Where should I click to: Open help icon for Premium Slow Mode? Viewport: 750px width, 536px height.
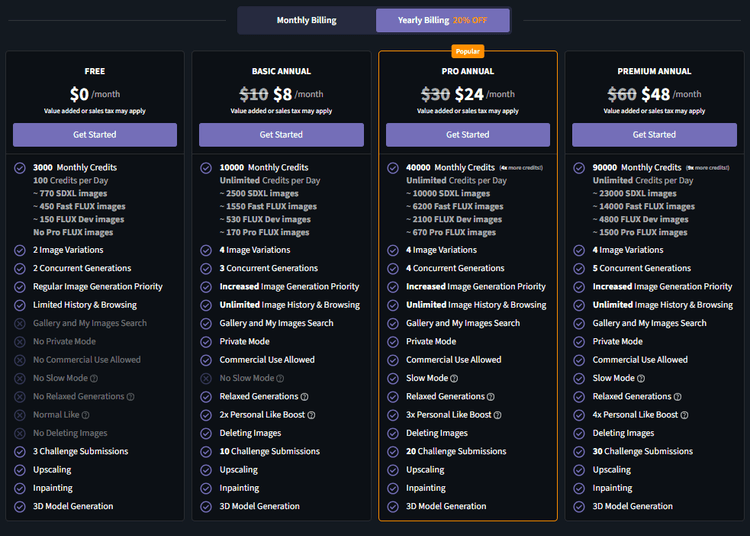tap(641, 379)
